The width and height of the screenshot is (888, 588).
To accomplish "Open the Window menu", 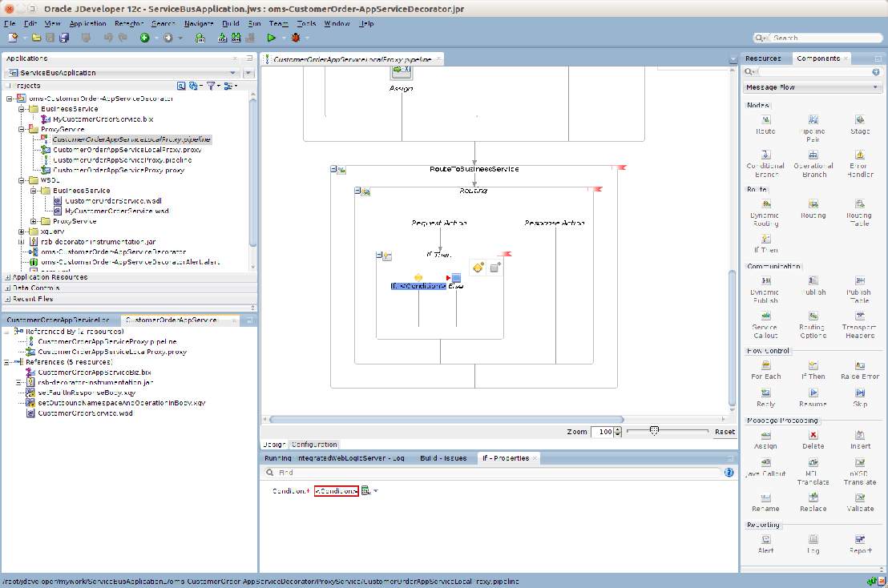I will point(337,24).
